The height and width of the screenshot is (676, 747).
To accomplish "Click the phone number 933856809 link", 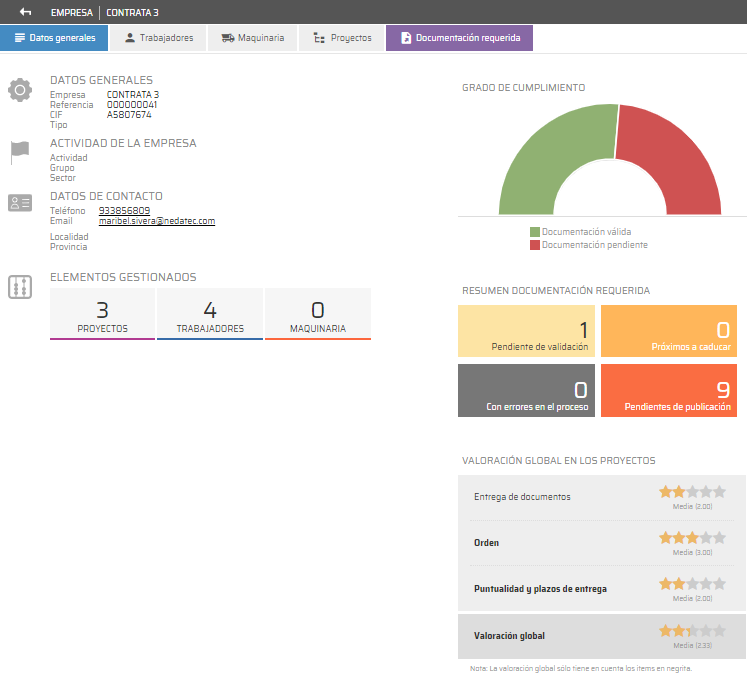I will click(124, 211).
